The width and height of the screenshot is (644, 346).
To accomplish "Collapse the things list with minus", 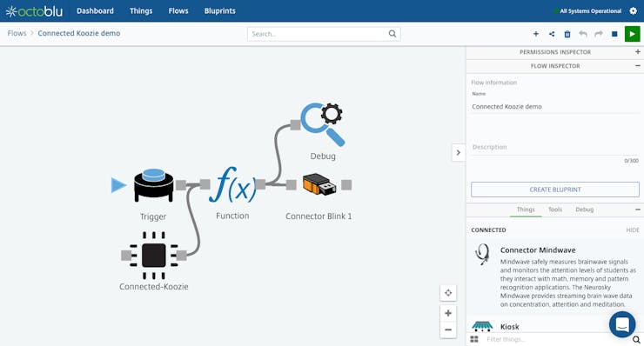I will 637,210.
